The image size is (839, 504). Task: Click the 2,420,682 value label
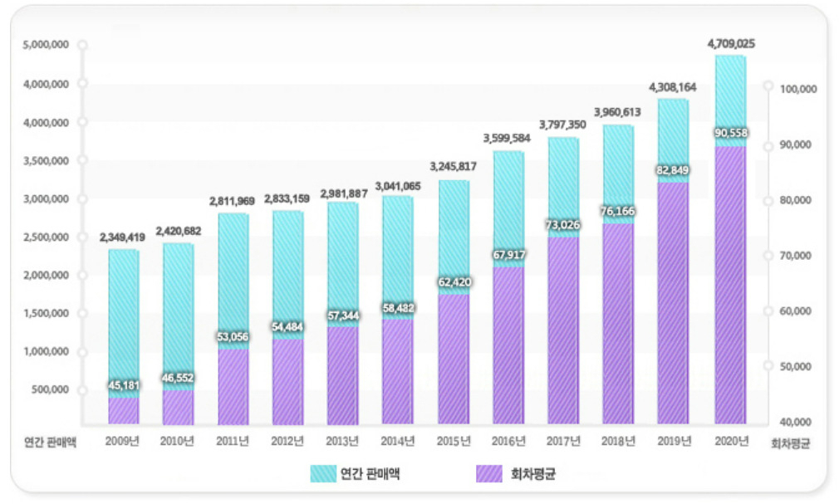tap(178, 231)
